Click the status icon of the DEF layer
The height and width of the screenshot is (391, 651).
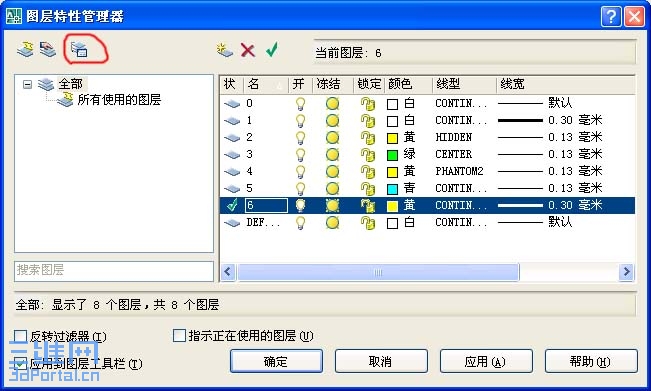click(x=232, y=223)
